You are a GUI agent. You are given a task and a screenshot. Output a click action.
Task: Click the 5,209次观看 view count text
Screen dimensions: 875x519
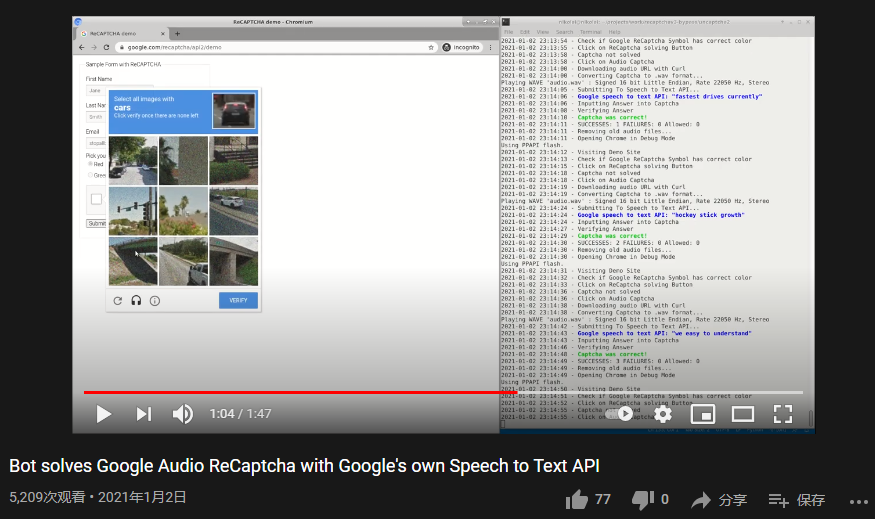[47, 497]
